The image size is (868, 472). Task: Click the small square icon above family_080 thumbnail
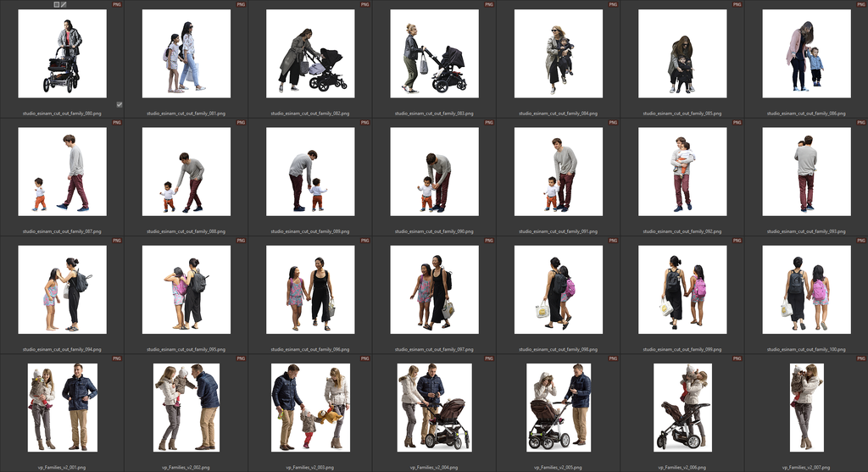(57, 4)
